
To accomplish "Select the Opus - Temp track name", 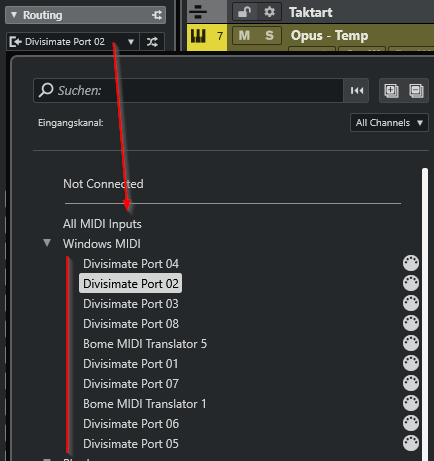I will [329, 35].
